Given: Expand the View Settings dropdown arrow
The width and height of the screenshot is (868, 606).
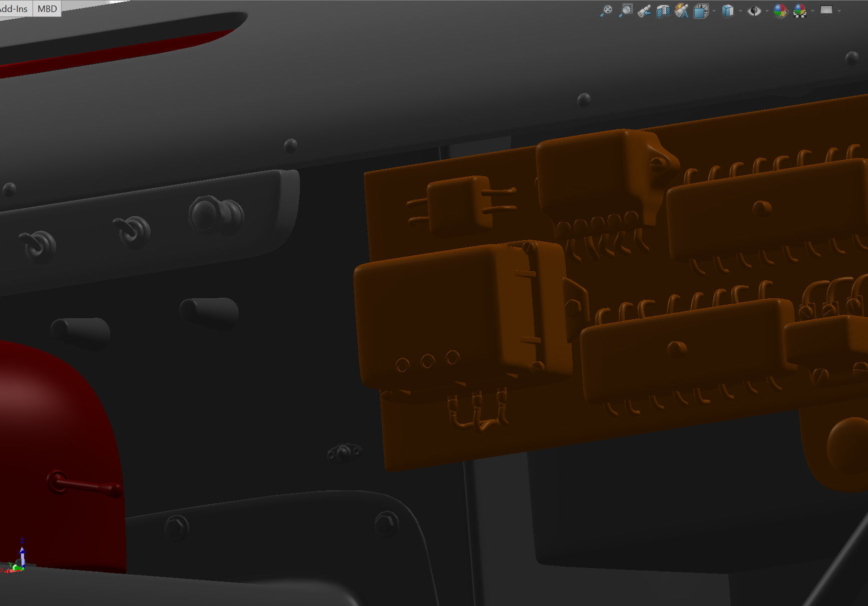Looking at the screenshot, I should pos(839,11).
